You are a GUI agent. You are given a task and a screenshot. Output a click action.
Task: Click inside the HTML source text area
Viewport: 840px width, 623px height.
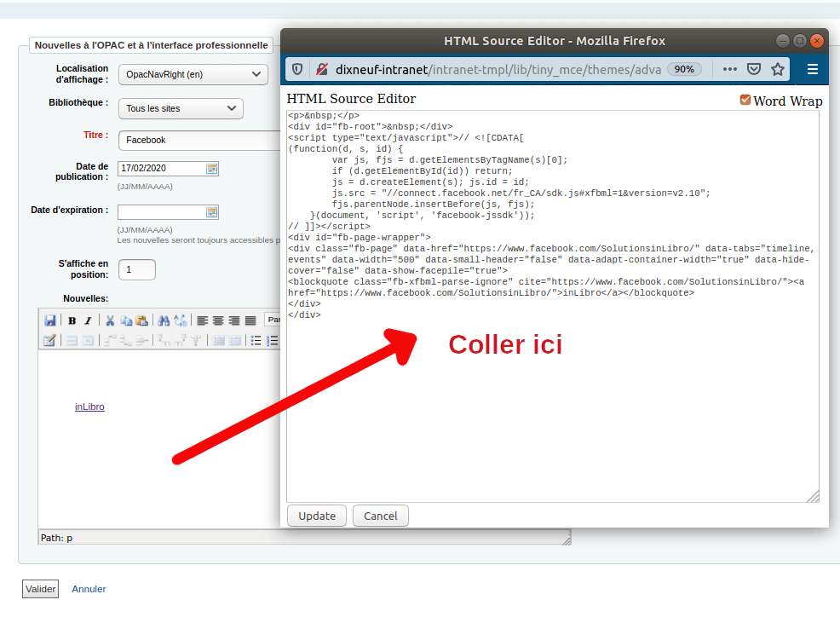coord(552,307)
